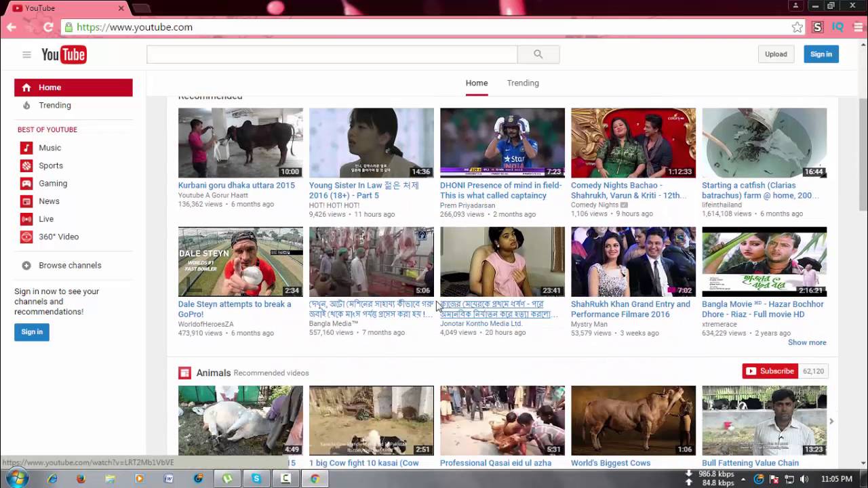Click the uTorrent taskbar icon

227,479
